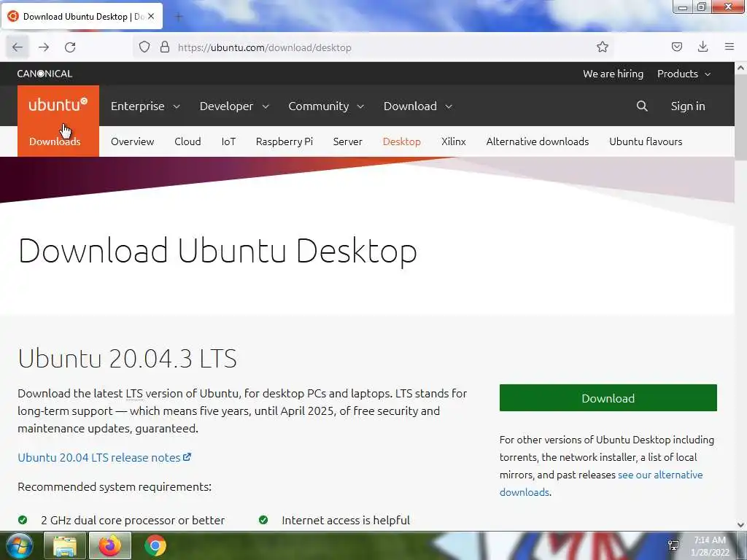747x560 pixels.
Task: Go to the Overview tab
Action: coord(133,141)
